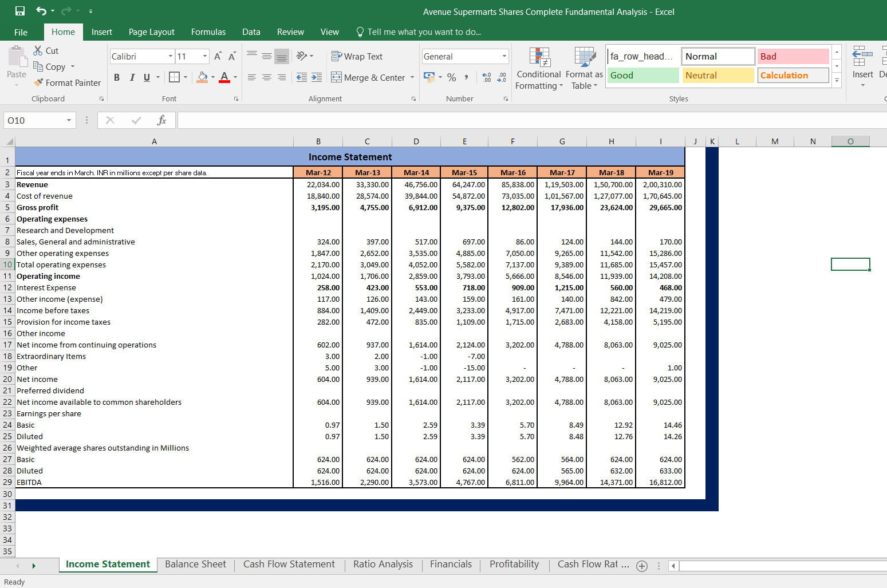
Task: Switch to the Insert ribbon tab
Action: coord(102,32)
